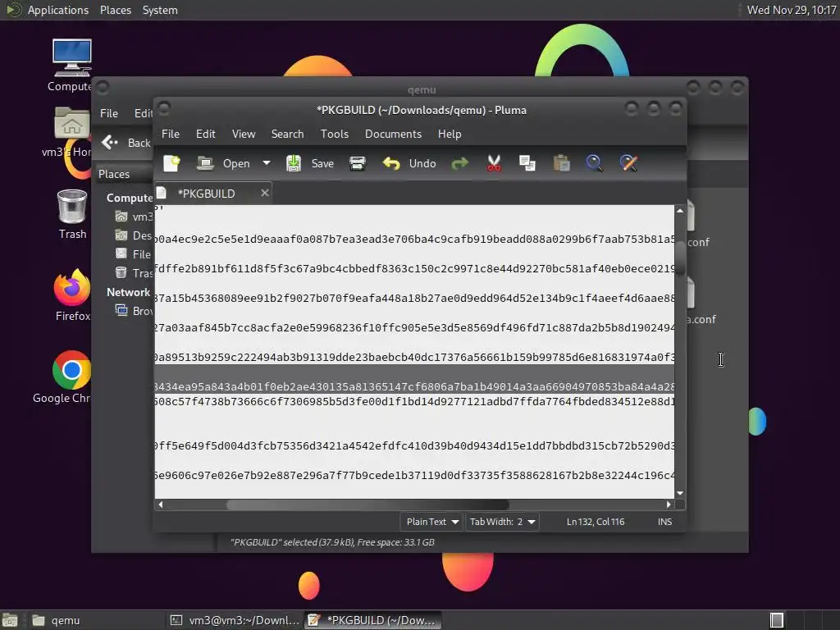Open Find with magnifier icon
840x630 pixels.
click(594, 163)
